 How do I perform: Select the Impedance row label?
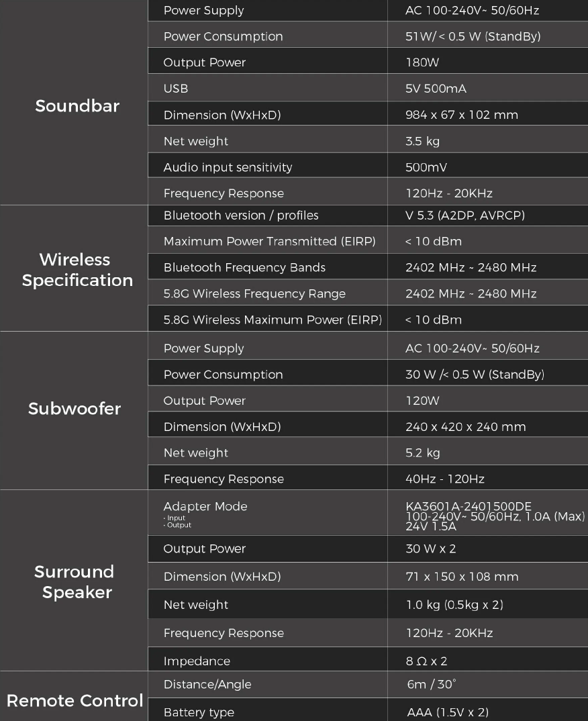pyautogui.click(x=197, y=661)
